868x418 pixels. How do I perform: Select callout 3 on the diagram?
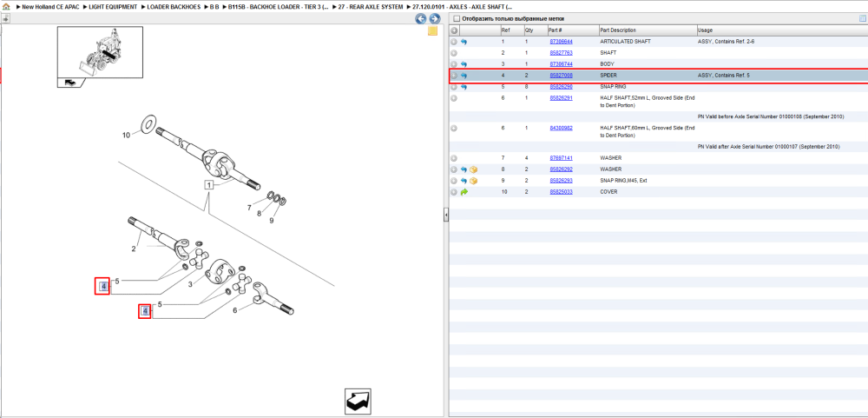(x=190, y=284)
